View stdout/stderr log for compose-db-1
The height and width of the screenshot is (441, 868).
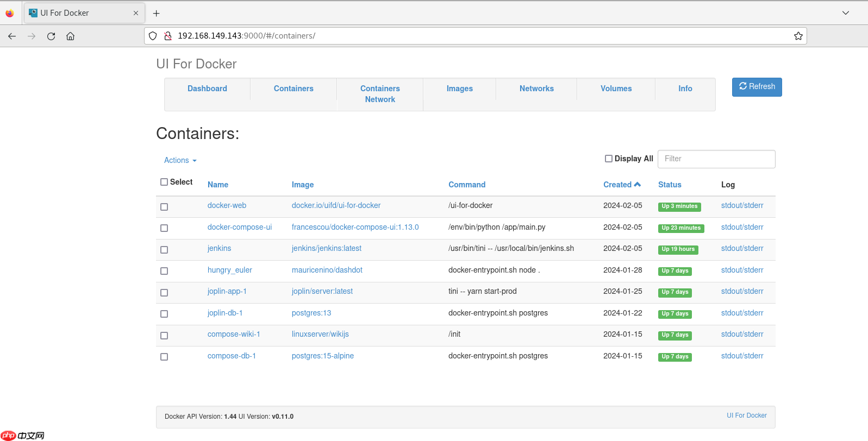click(x=742, y=356)
